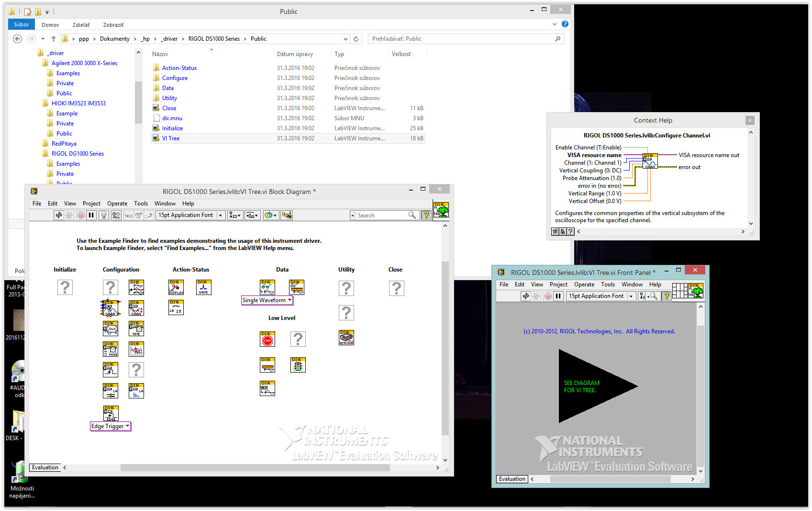
Task: Click Configure Acquisition MODE VI icon
Action: click(x=111, y=349)
